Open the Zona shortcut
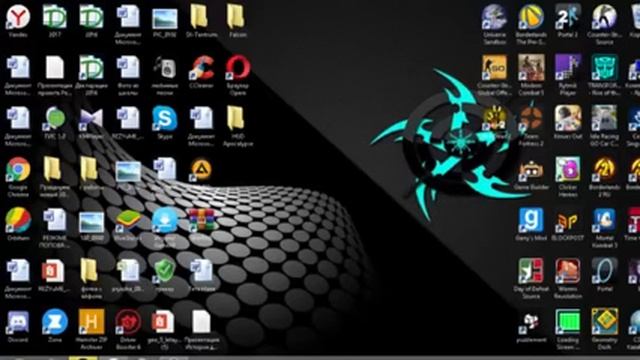The image size is (640, 360). click(x=55, y=322)
